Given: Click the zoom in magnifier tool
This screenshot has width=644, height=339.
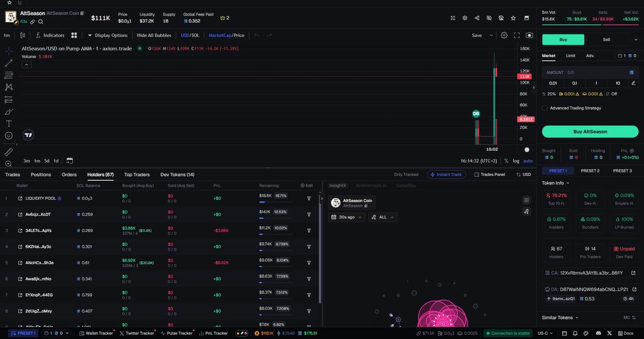Looking at the screenshot, I should (x=9, y=164).
